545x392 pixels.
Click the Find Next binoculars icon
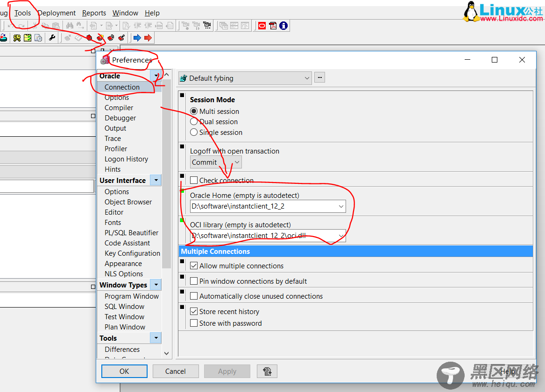(x=80, y=26)
